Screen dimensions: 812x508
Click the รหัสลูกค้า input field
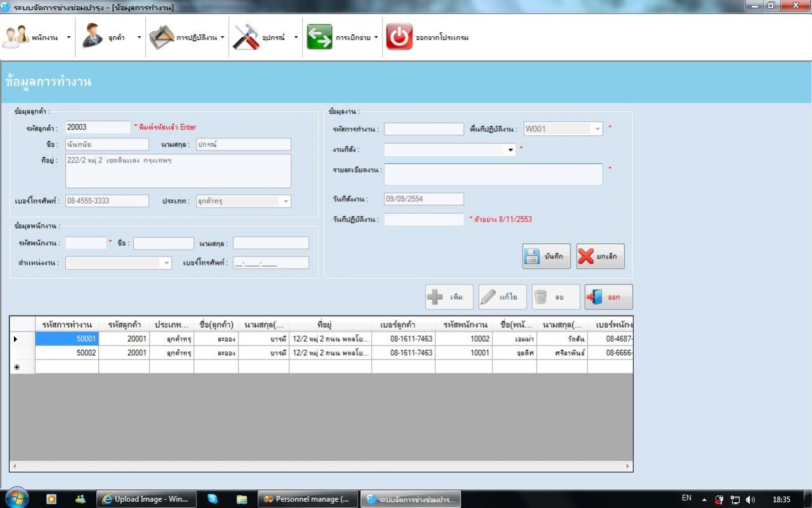pyautogui.click(x=98, y=128)
